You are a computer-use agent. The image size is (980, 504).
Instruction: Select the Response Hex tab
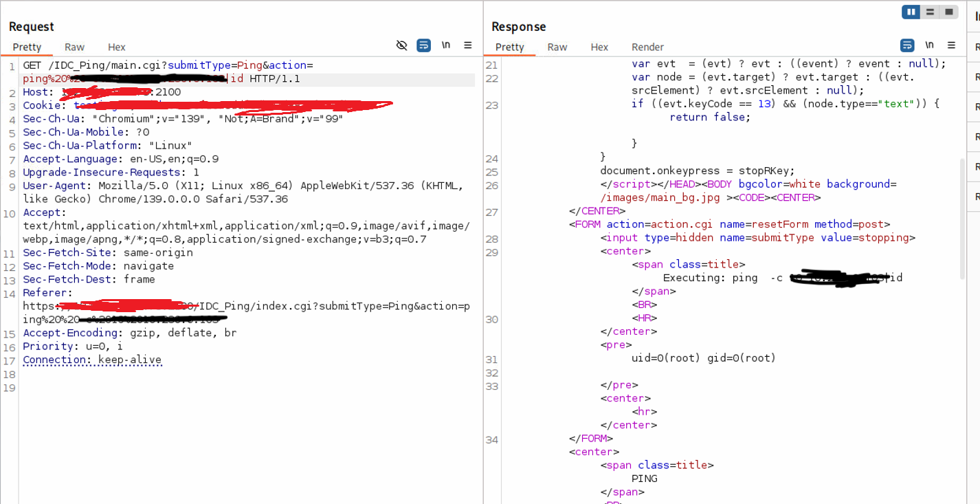[599, 47]
